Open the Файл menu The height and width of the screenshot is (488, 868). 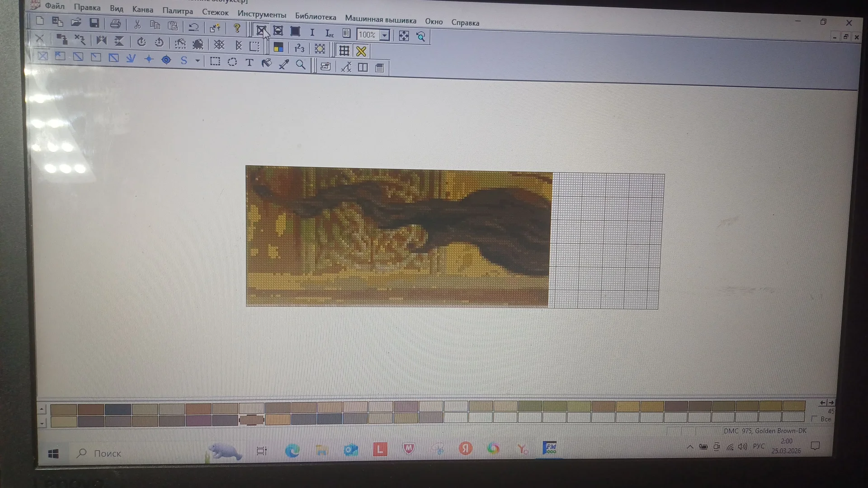pyautogui.click(x=55, y=6)
